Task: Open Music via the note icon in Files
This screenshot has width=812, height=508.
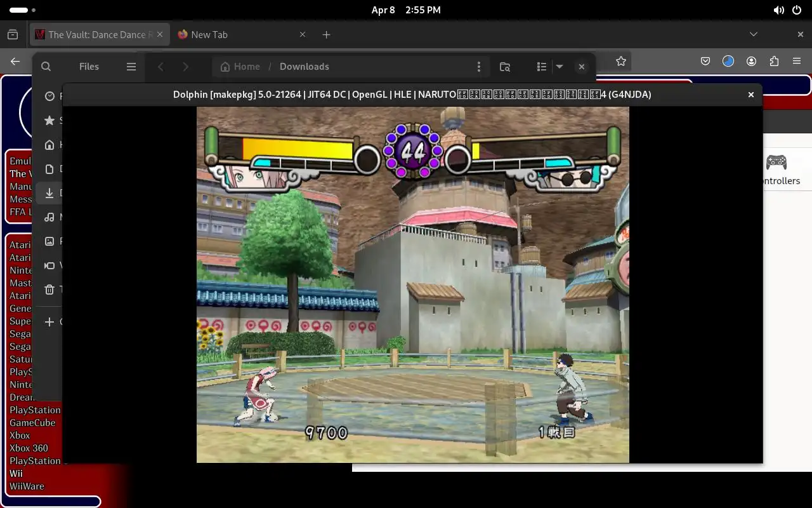Action: [49, 217]
